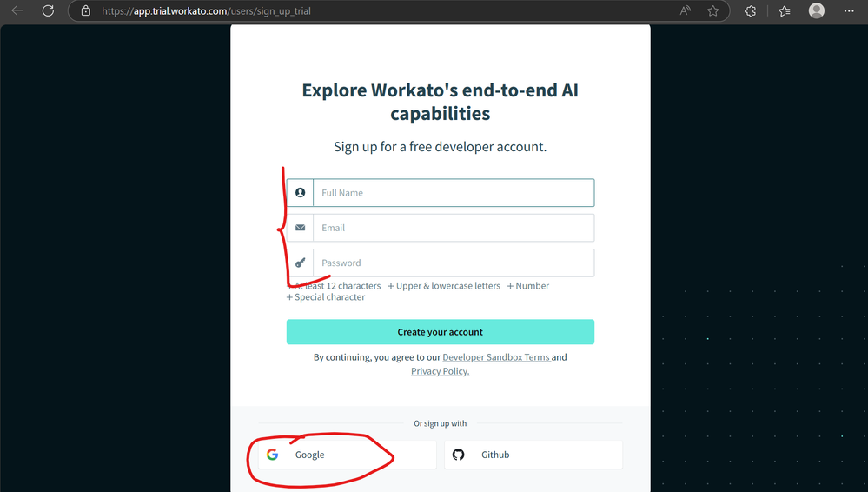Click the browser back arrow

point(17,11)
